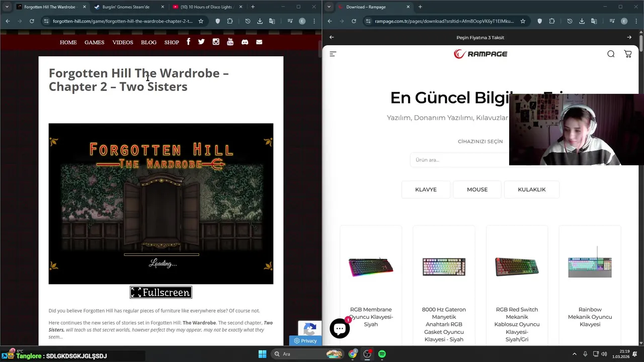Open the Rampage chat bubble widget

point(340,328)
